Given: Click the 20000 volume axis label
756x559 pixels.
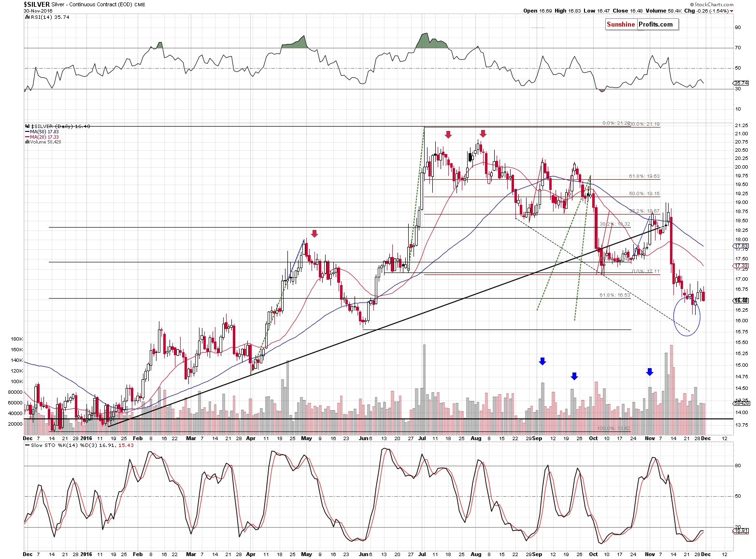Looking at the screenshot, I should (x=15, y=424).
